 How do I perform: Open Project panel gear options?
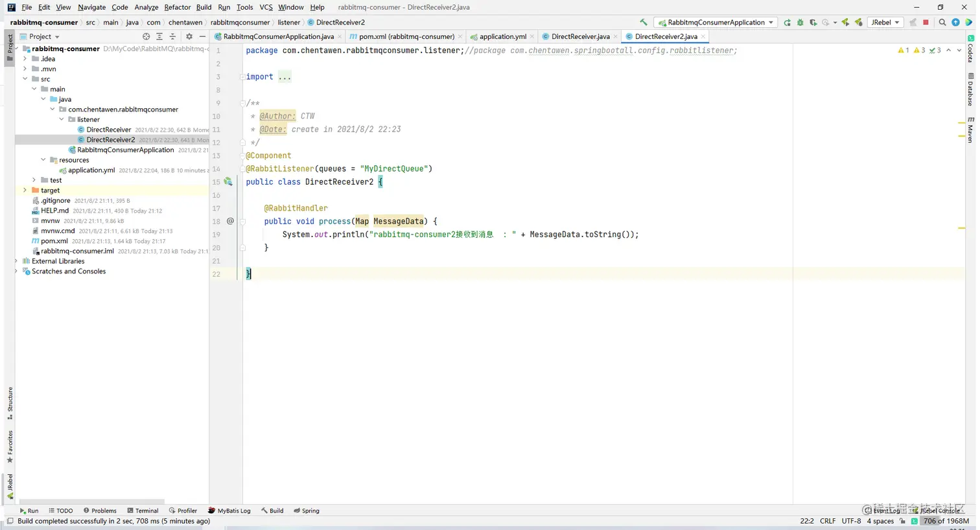(x=189, y=37)
